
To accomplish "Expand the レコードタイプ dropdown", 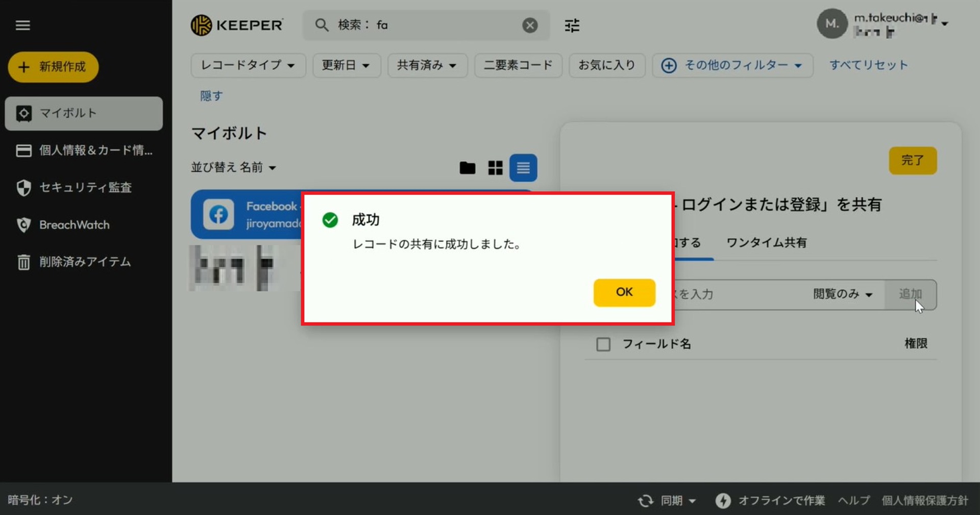I will pos(248,65).
